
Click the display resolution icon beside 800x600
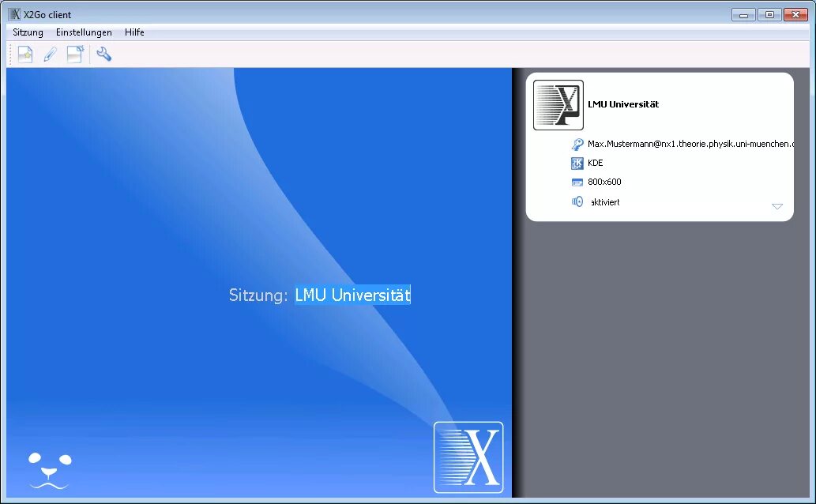click(577, 182)
